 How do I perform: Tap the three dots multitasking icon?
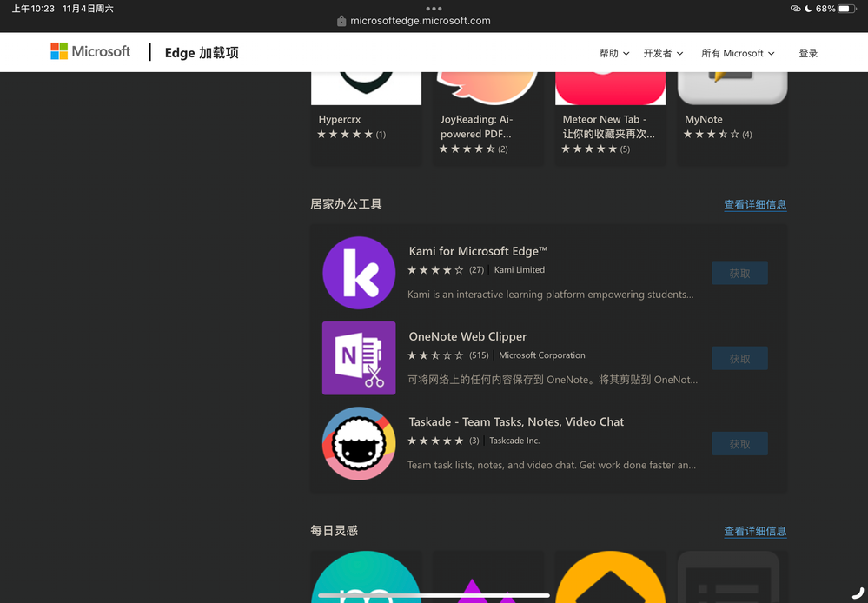434,9
